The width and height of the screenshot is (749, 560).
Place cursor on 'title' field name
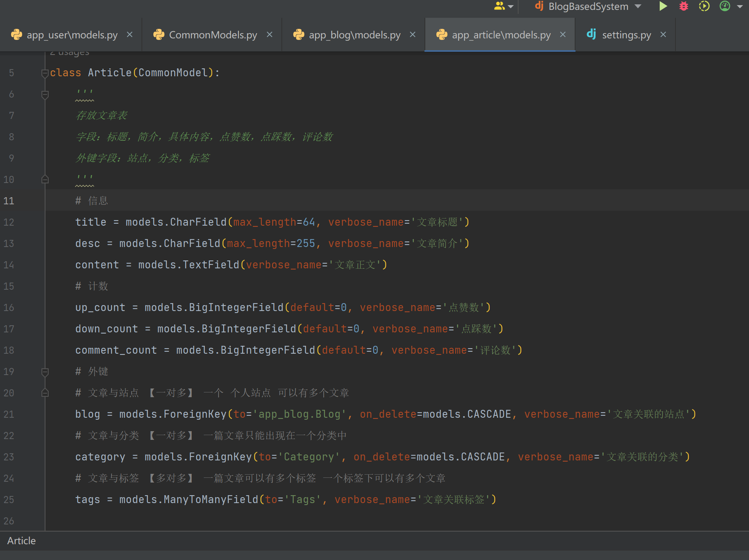pos(91,222)
